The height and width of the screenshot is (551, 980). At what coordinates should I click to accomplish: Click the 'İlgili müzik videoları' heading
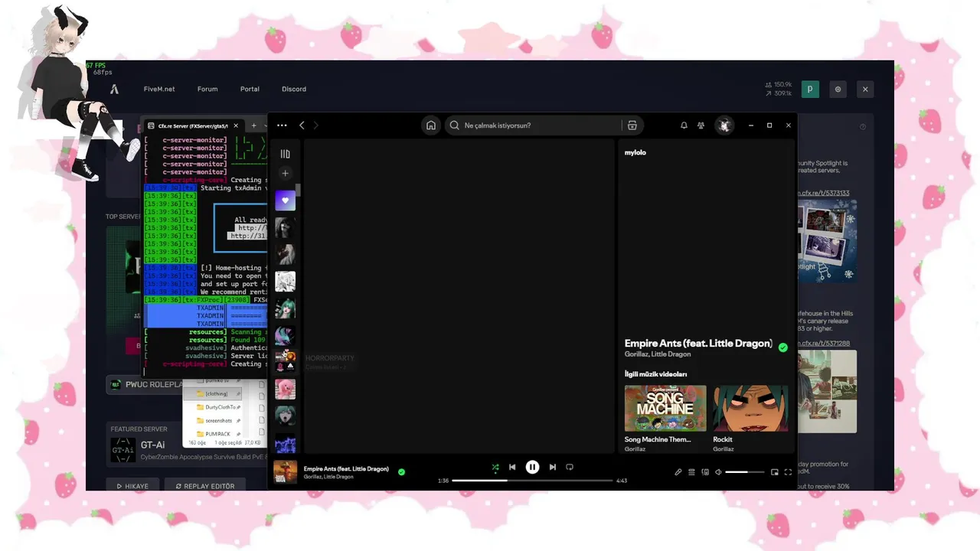click(x=655, y=374)
